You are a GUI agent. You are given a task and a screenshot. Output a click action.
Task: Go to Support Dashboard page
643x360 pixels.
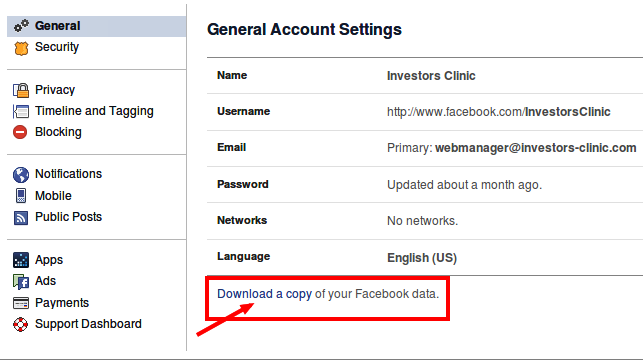click(88, 324)
